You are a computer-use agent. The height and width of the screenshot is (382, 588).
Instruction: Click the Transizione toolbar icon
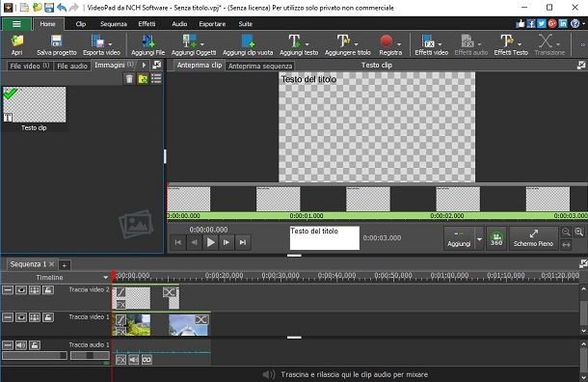(546, 41)
